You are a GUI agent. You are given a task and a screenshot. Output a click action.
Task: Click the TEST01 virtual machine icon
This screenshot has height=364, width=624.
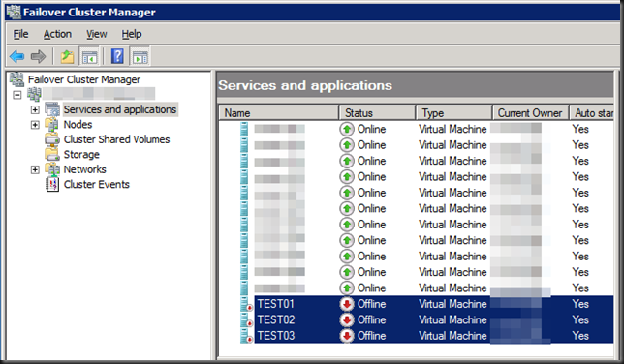click(246, 304)
